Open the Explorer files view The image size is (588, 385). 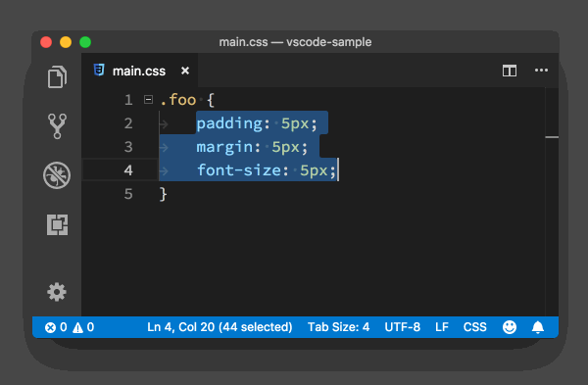57,76
